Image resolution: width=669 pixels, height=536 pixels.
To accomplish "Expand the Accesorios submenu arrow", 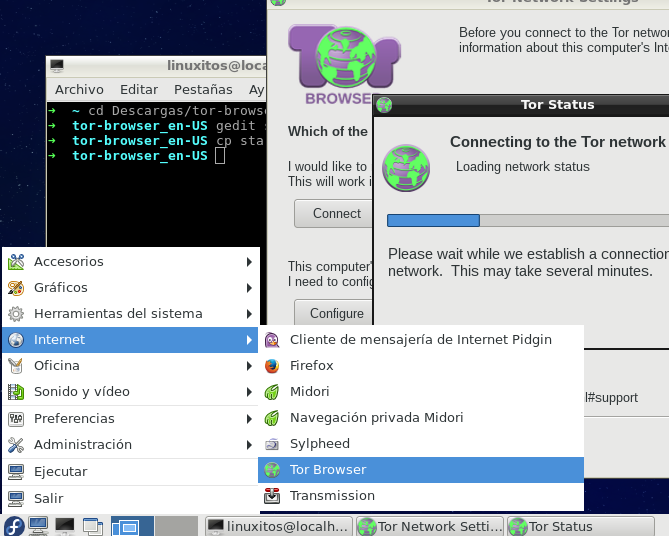I will 249,262.
